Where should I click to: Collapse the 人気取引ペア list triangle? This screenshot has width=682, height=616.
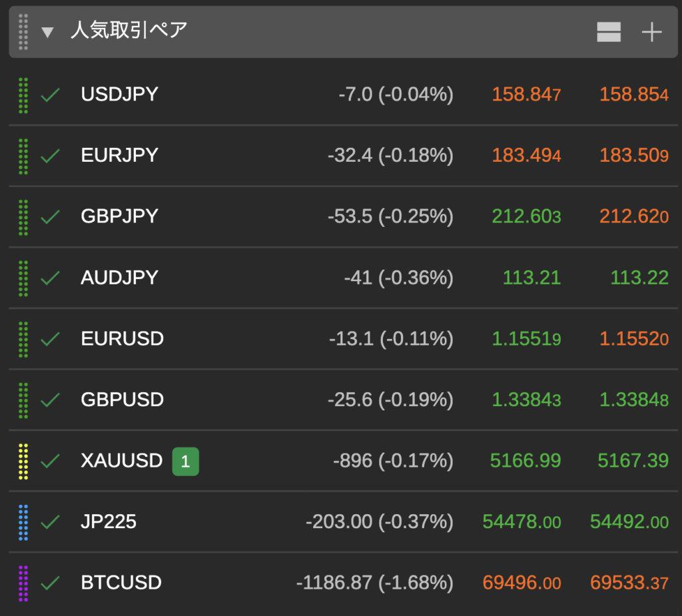coord(47,32)
